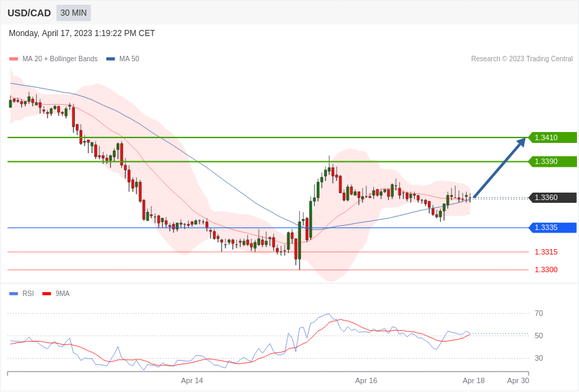Click the black 1.3360 current price tag
The image size is (579, 392).
click(x=552, y=197)
